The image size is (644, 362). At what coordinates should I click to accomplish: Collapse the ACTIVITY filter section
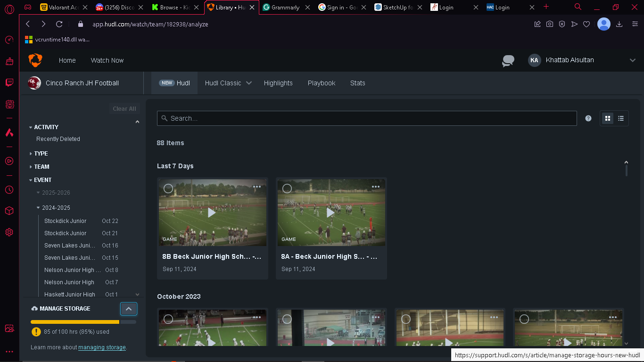44,127
